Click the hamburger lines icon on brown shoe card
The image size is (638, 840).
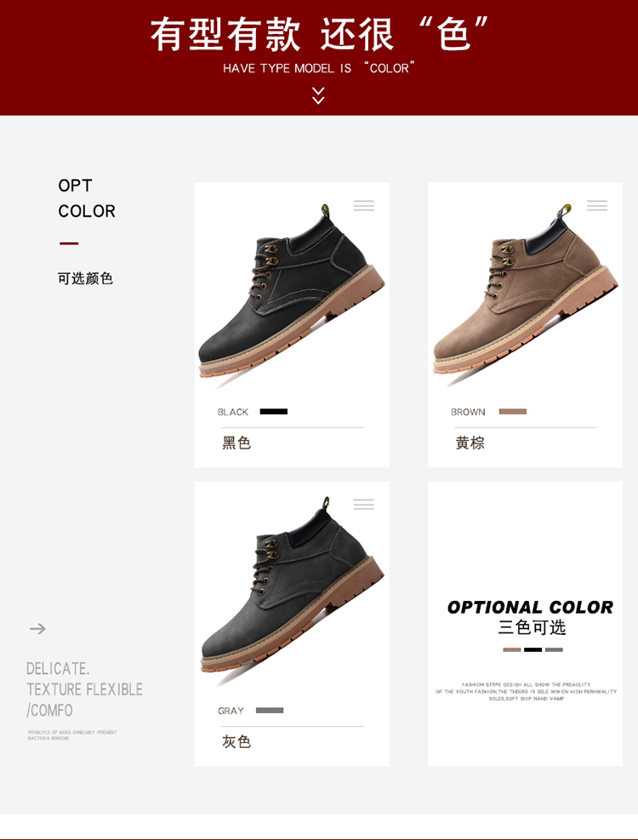597,206
